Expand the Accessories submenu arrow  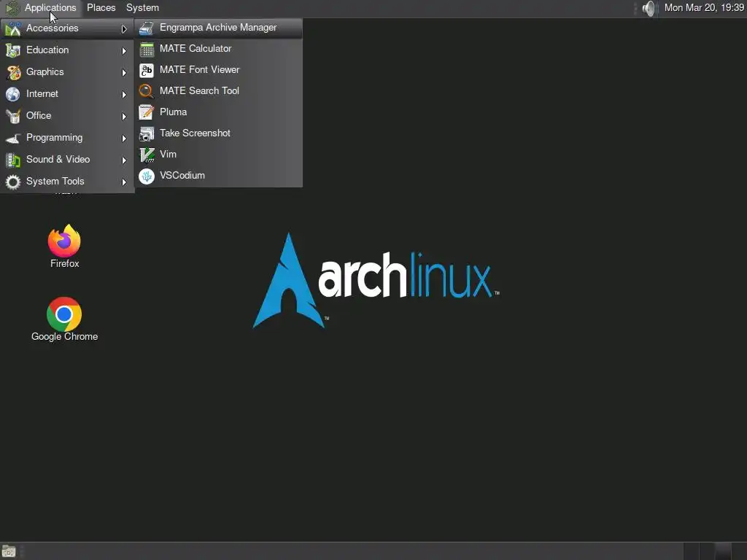124,29
